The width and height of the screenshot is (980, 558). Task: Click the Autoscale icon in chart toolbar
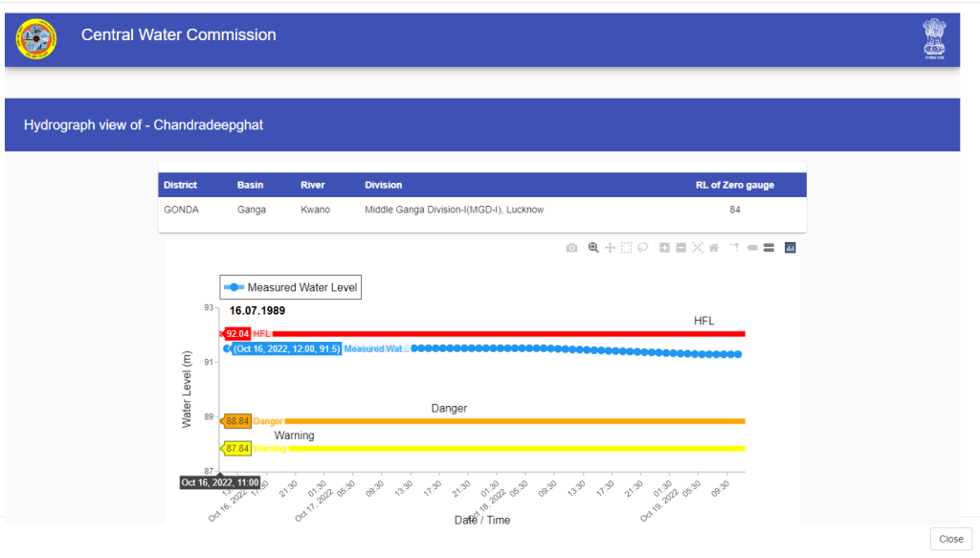[x=697, y=248]
